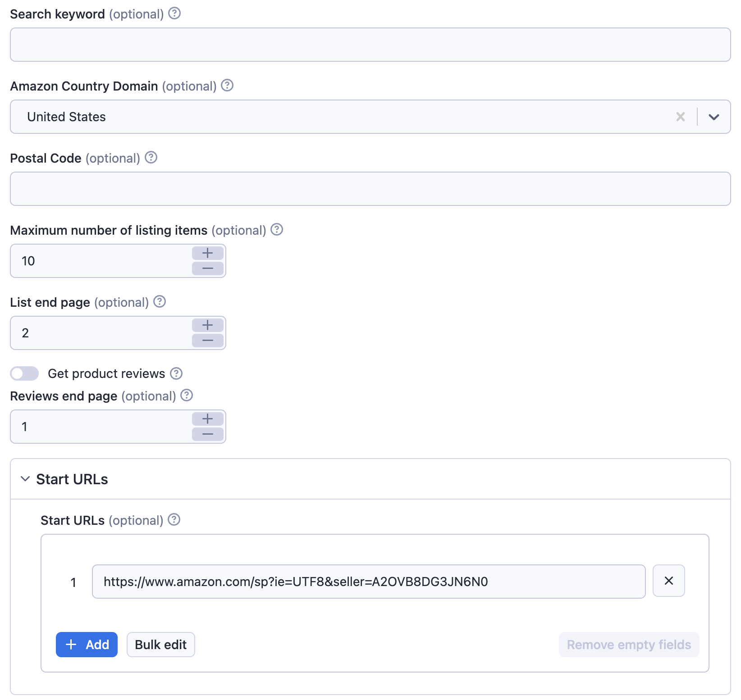Screen dimensions: 741x700
Task: Click the Reviews end page help icon
Action: pos(187,395)
